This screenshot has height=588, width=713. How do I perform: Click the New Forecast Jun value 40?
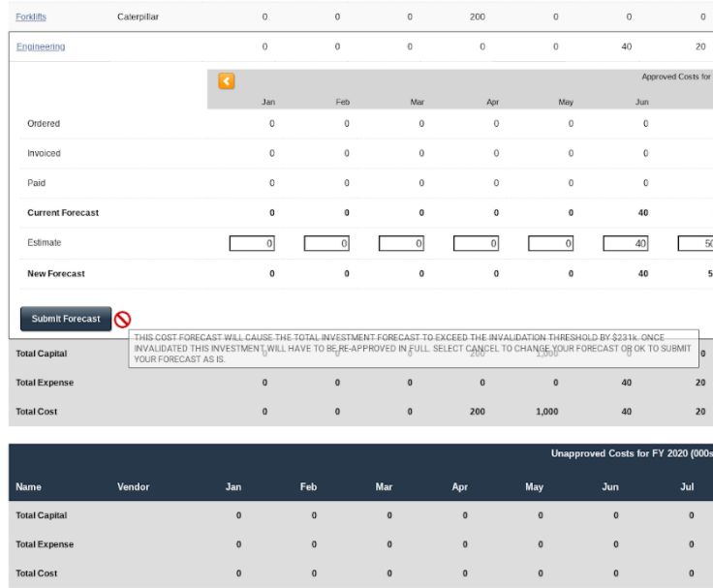point(643,273)
